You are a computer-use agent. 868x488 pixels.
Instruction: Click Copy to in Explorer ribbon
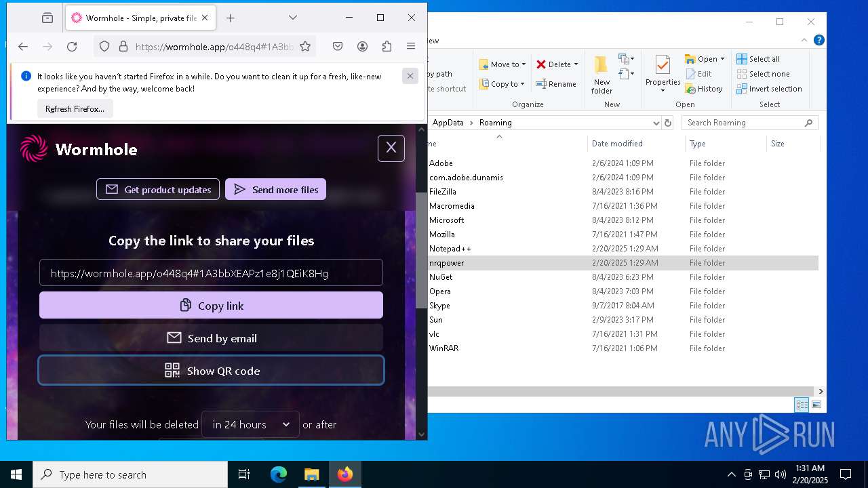[x=502, y=84]
